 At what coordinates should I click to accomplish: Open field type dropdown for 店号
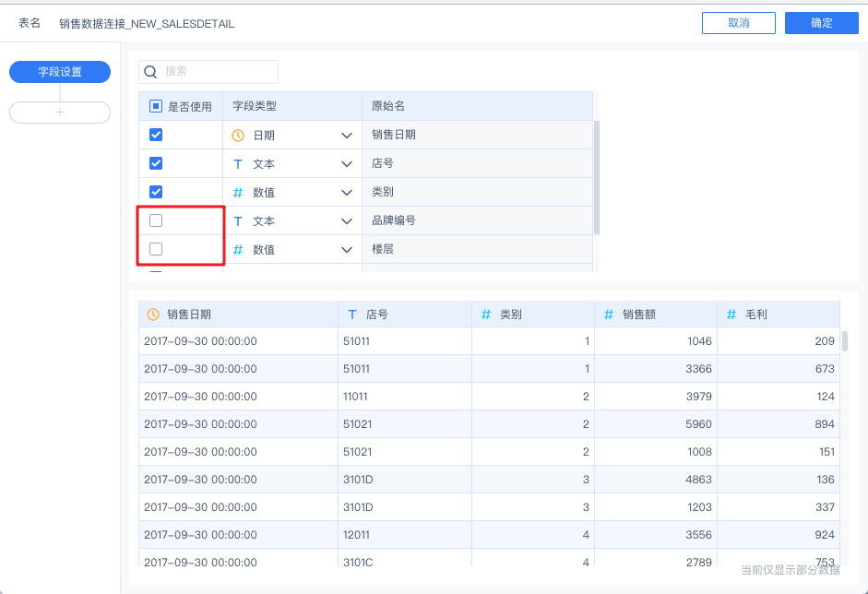(347, 164)
